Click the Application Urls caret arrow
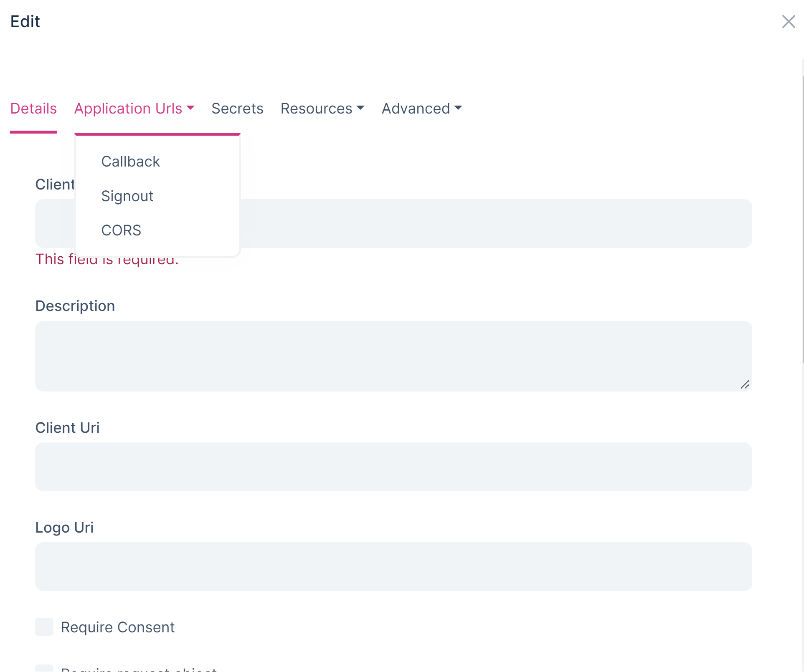804x672 pixels. pyautogui.click(x=191, y=108)
